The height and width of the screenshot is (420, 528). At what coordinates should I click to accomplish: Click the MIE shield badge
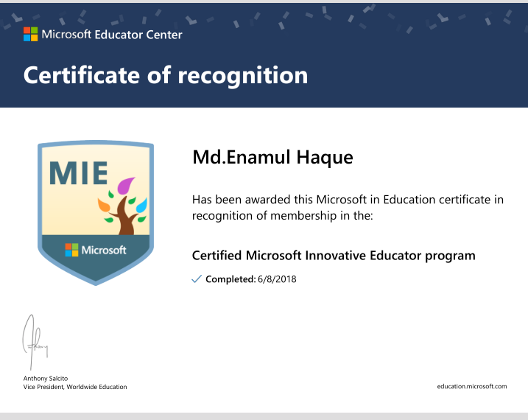[96, 213]
